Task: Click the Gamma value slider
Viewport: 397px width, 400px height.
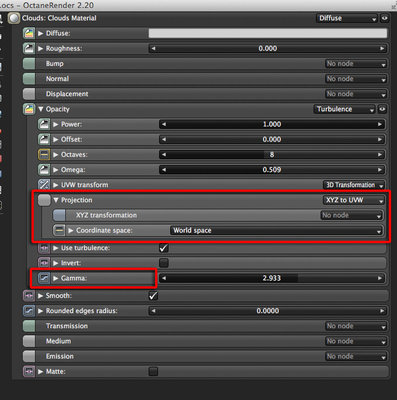Action: pos(272,278)
